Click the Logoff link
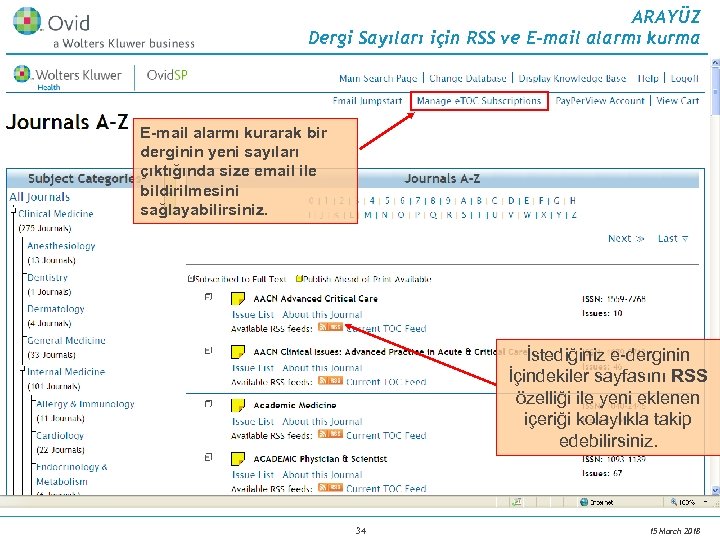Image resolution: width=720 pixels, height=540 pixels. (x=685, y=79)
